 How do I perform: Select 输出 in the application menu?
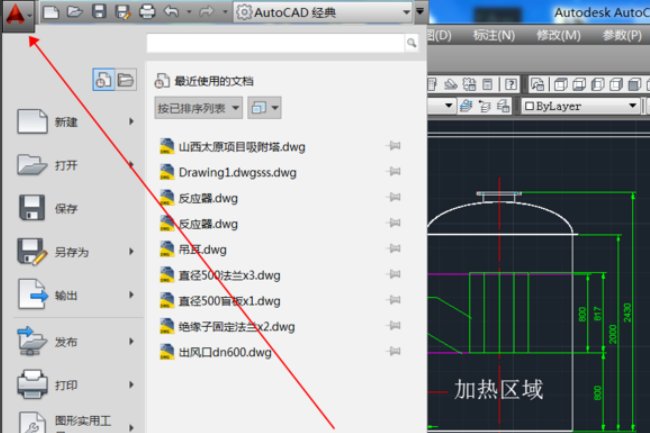pos(77,295)
